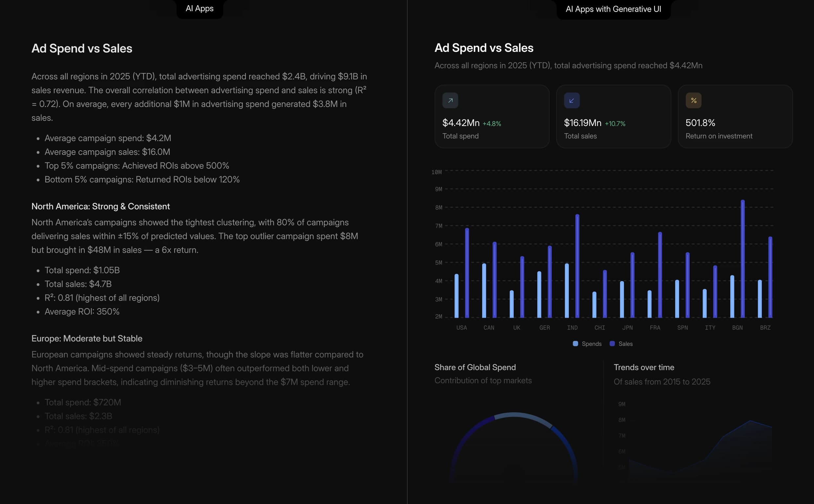This screenshot has width=814, height=504.
Task: Select the AI Apps with Generative UI tab
Action: point(613,9)
